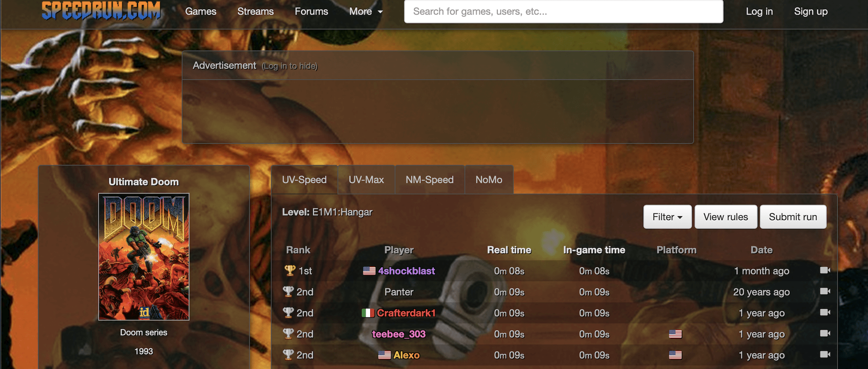Screen dimensions: 868x369
Task: Open teebee_303 player profile link
Action: click(x=399, y=334)
